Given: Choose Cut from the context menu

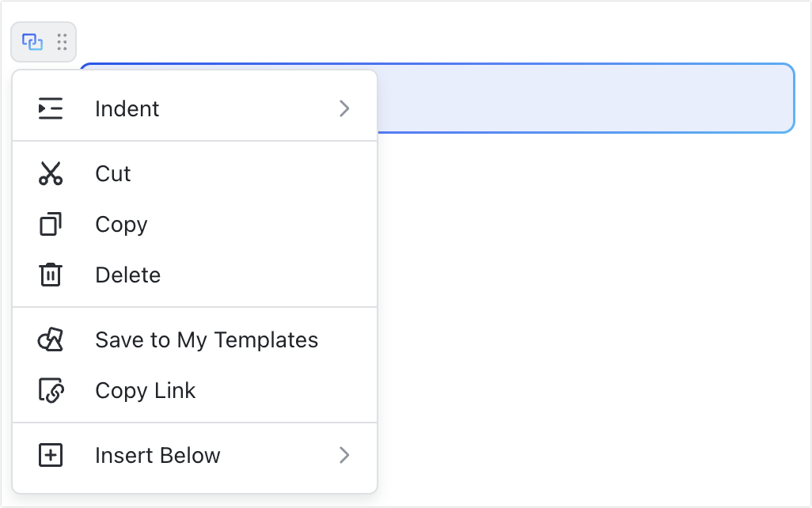Looking at the screenshot, I should click(x=112, y=173).
